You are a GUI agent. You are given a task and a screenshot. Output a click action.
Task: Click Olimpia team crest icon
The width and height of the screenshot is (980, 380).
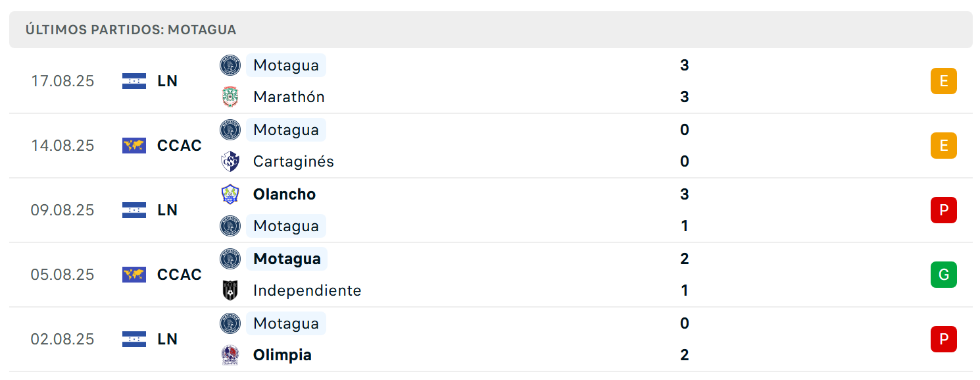point(230,355)
